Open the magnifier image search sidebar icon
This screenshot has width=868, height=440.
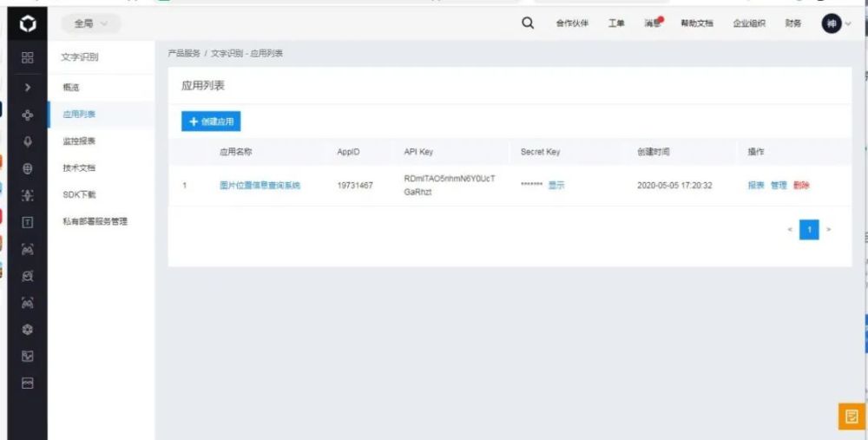[x=28, y=276]
